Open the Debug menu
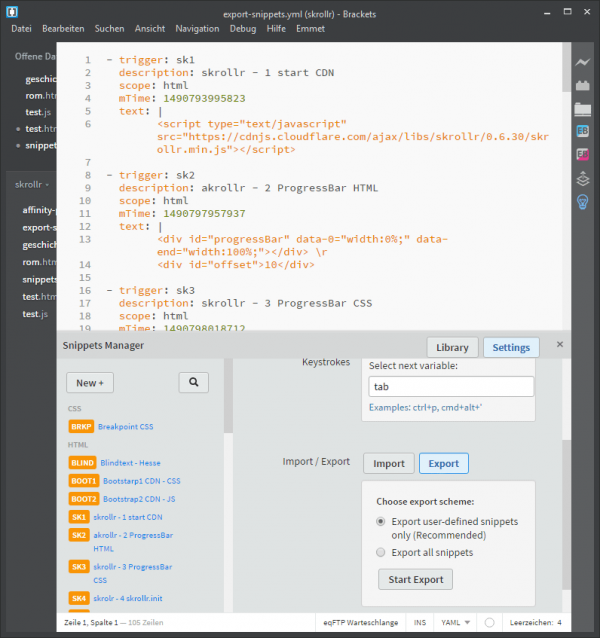This screenshot has height=638, width=600. click(243, 28)
